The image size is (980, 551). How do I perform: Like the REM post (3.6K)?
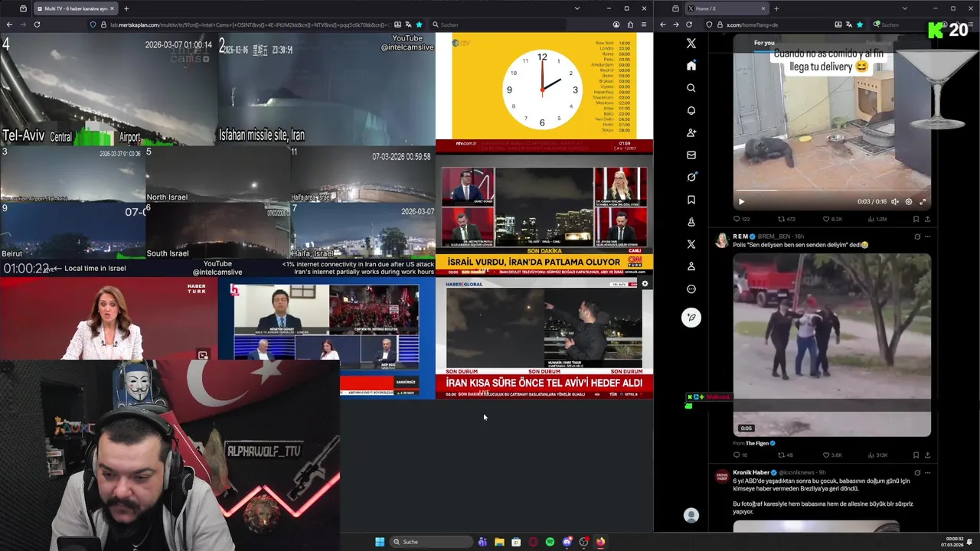(832, 455)
